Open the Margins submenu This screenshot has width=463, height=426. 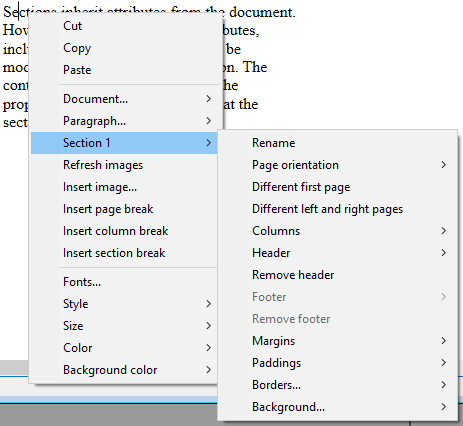coord(337,341)
